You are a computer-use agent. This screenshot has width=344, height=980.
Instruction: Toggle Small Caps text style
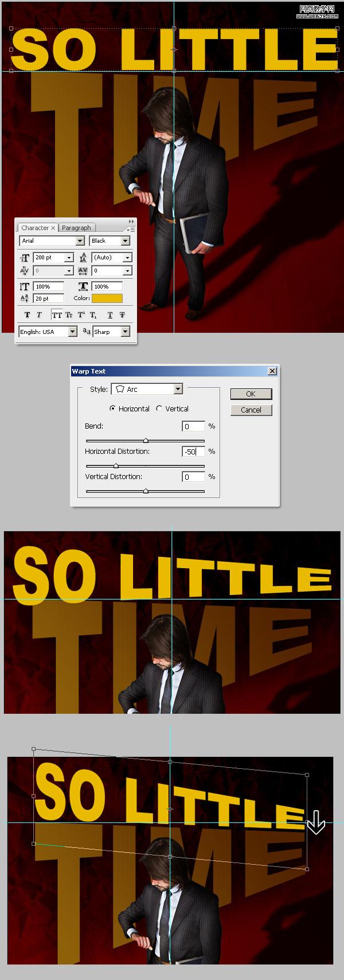pos(69,315)
